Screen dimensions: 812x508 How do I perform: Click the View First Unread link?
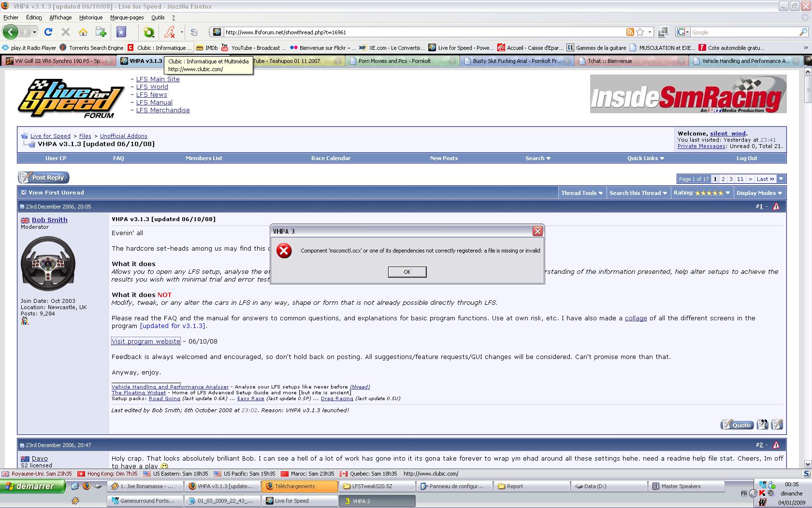56,193
